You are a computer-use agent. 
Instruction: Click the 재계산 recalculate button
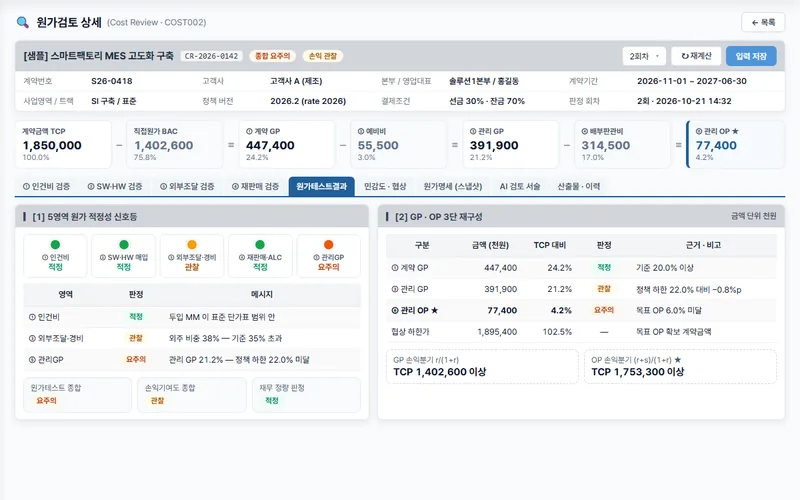696,56
